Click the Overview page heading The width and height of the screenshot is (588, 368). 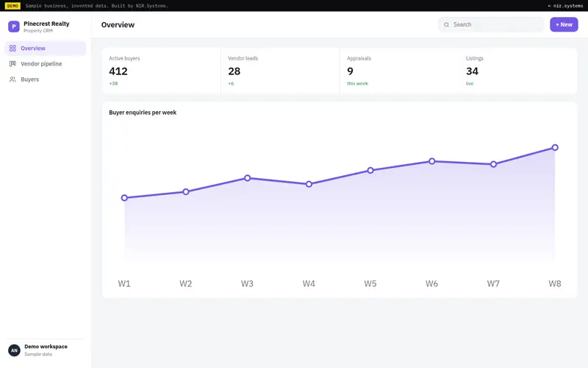[118, 25]
